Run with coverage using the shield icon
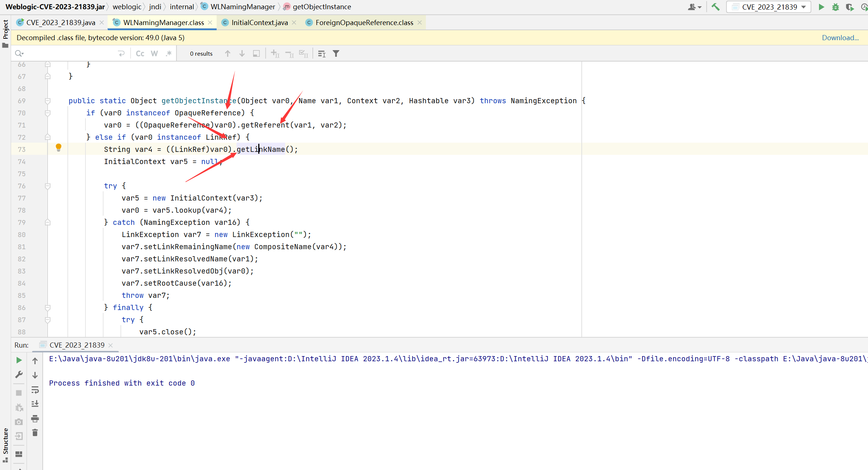 pos(850,7)
